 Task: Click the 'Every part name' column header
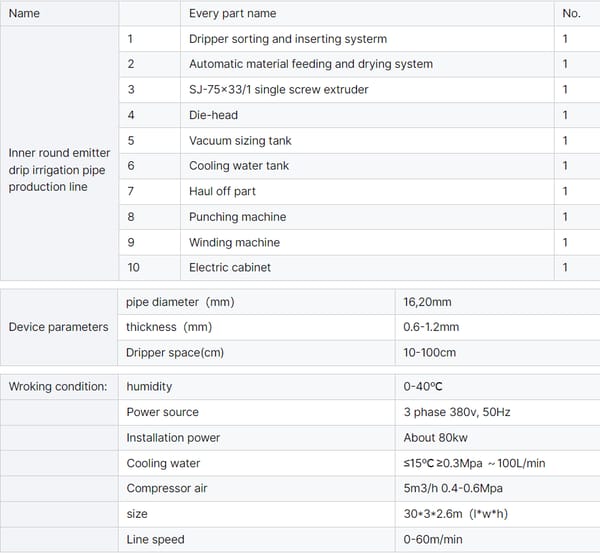(x=233, y=14)
